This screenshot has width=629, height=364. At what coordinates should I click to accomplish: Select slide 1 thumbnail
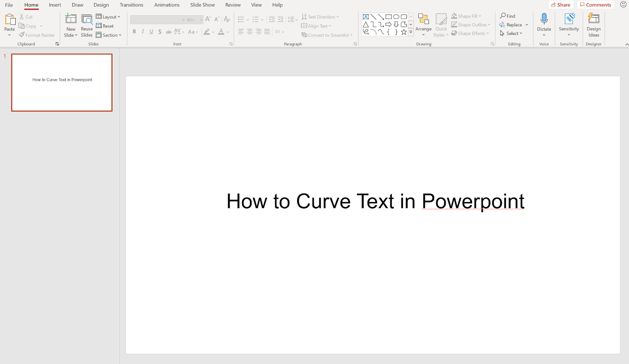tap(62, 82)
